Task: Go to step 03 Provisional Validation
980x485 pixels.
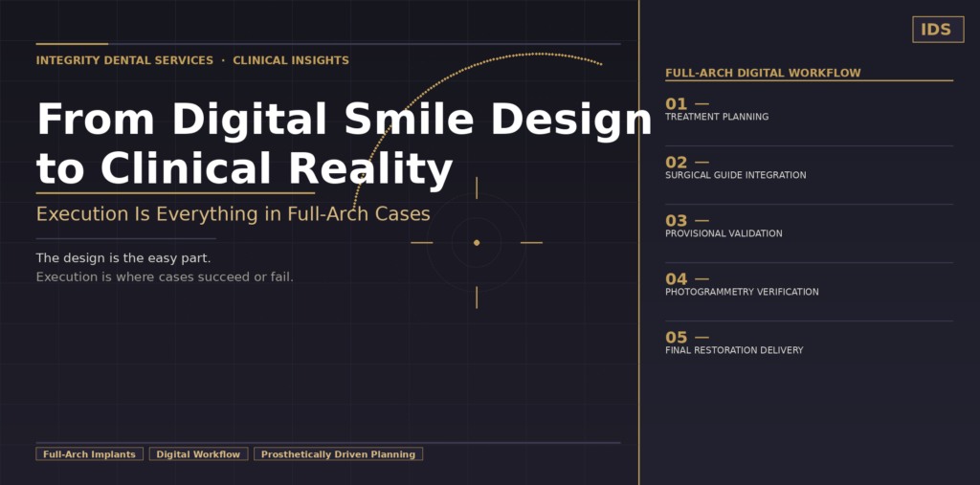Action: (723, 227)
